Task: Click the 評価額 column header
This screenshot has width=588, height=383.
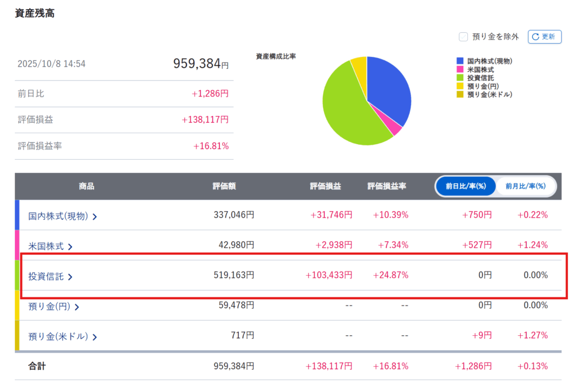Action: coord(224,186)
